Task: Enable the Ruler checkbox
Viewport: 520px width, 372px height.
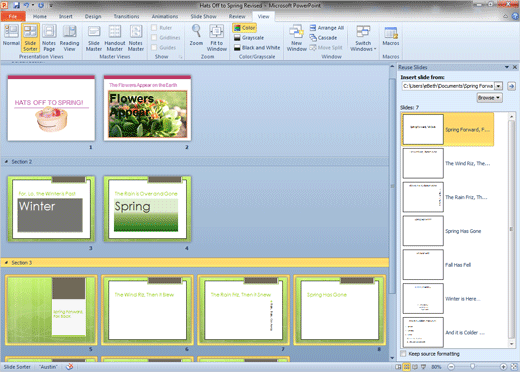Action: click(x=154, y=28)
